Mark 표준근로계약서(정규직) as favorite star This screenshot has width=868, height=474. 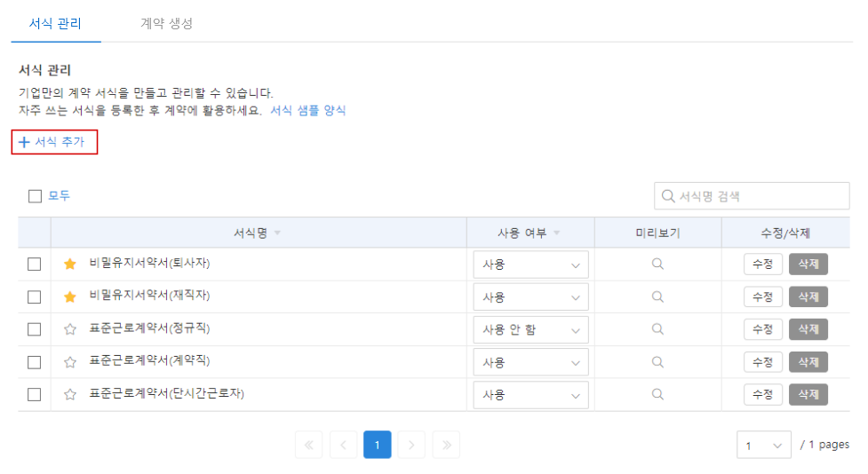pyautogui.click(x=70, y=329)
